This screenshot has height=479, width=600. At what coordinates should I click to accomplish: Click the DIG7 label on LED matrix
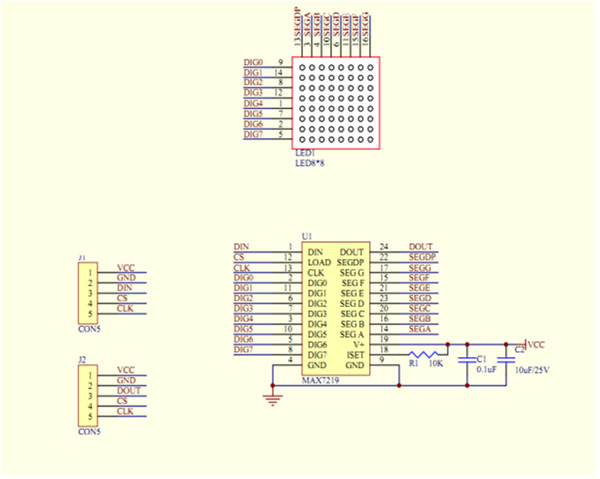253,134
